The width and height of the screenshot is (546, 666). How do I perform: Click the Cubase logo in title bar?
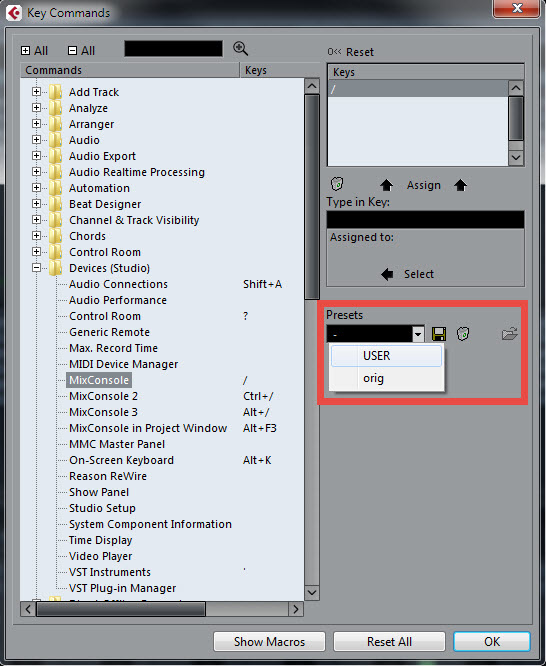pos(14,13)
